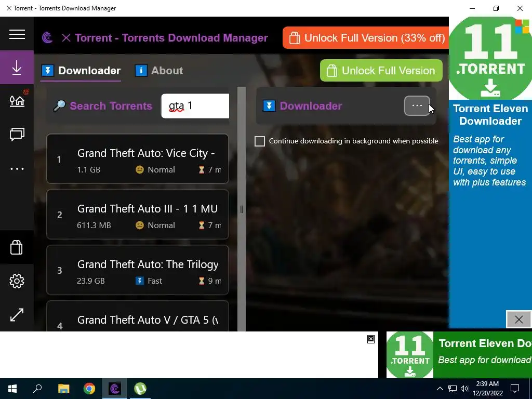
Task: Open the sidebar three-dots more item
Action: pyautogui.click(x=17, y=169)
